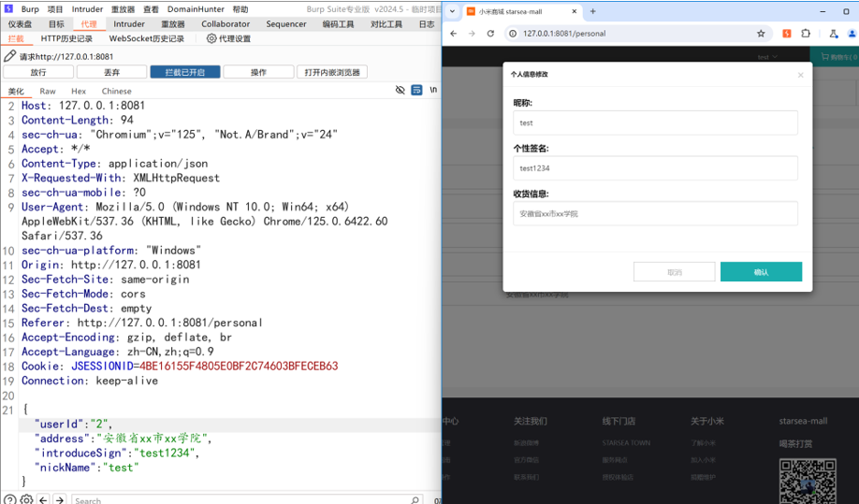Screen dimensions: 859x504
Task: Click the 个性签名 input field
Action: pos(655,168)
